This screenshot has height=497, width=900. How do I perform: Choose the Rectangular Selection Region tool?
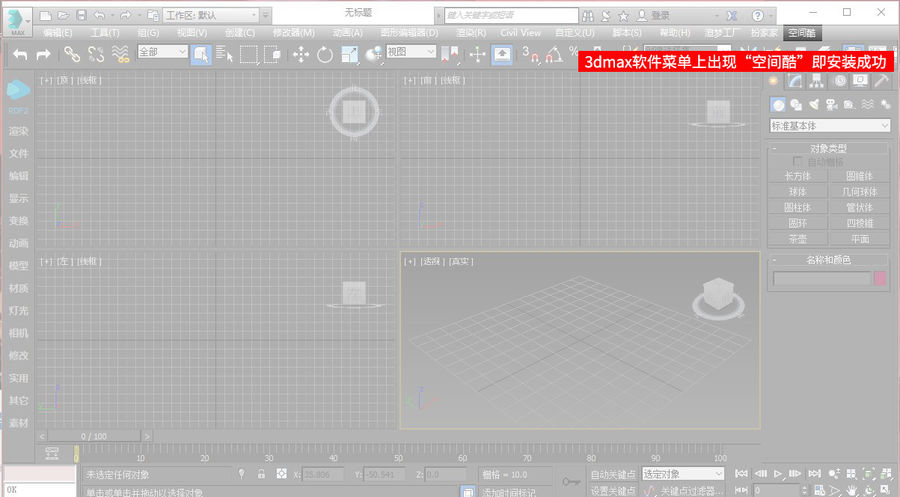249,55
